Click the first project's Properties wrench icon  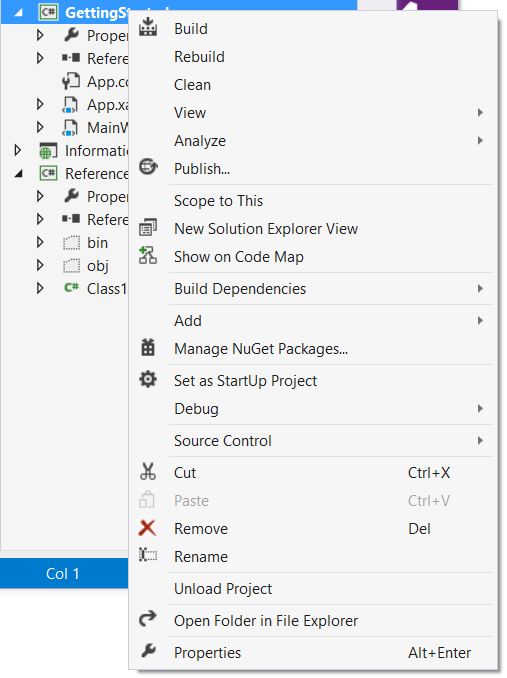71,35
